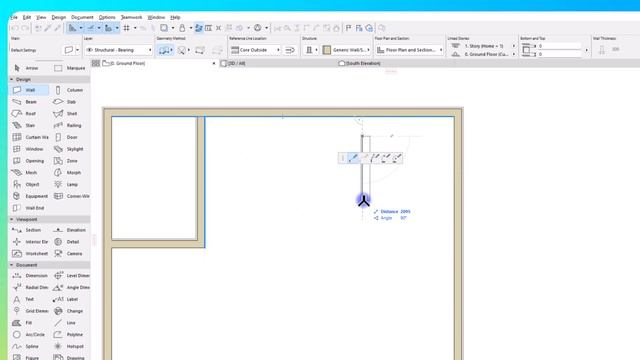Select the Wall tool

28,90
